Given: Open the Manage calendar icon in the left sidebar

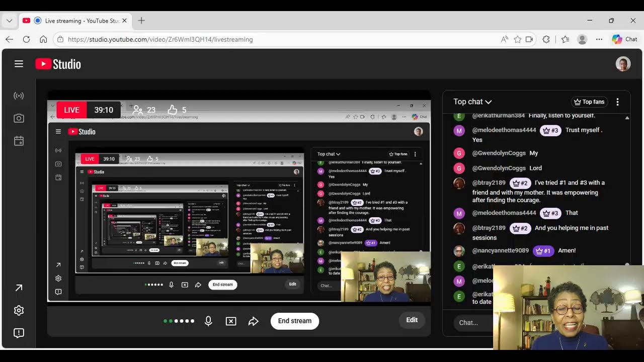Looking at the screenshot, I should coord(19,141).
